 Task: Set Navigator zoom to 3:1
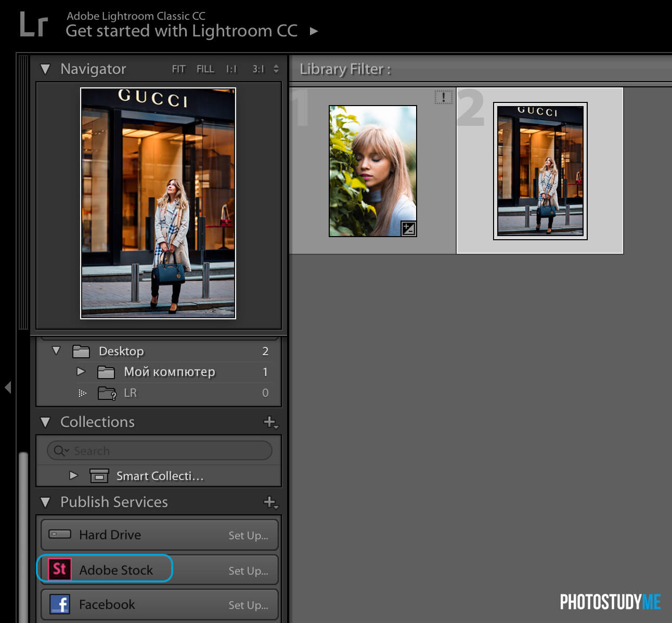point(258,69)
